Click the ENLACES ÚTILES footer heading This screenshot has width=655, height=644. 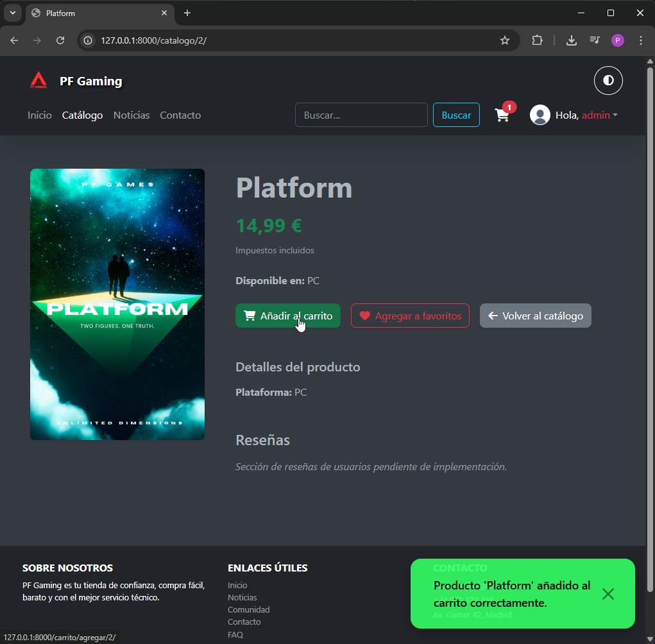pyautogui.click(x=268, y=568)
